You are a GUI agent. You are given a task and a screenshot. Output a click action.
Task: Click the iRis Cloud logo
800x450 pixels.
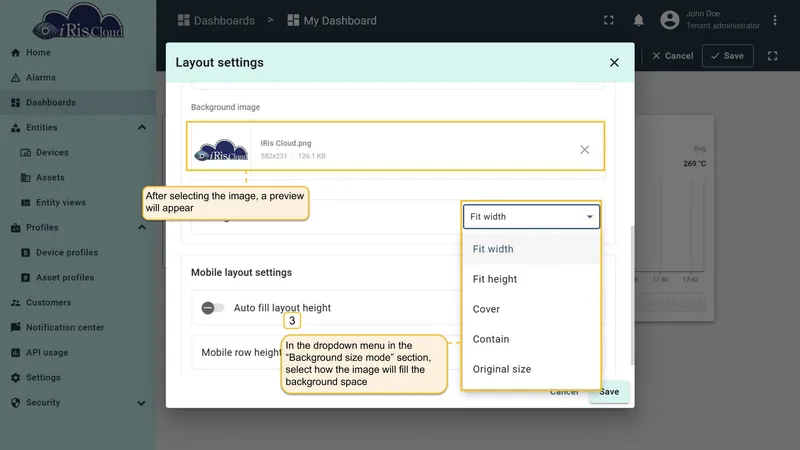(78, 21)
